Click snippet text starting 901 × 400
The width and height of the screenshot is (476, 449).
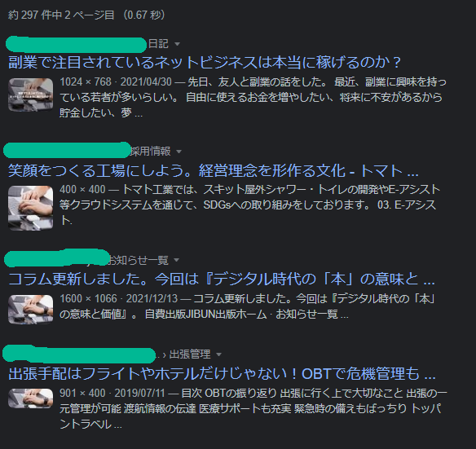coord(253,408)
